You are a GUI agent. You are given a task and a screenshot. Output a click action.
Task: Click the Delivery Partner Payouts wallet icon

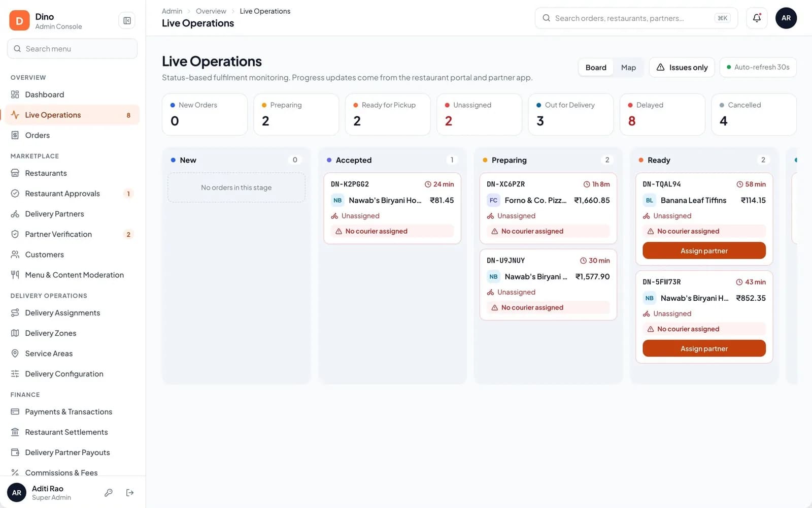(x=15, y=453)
